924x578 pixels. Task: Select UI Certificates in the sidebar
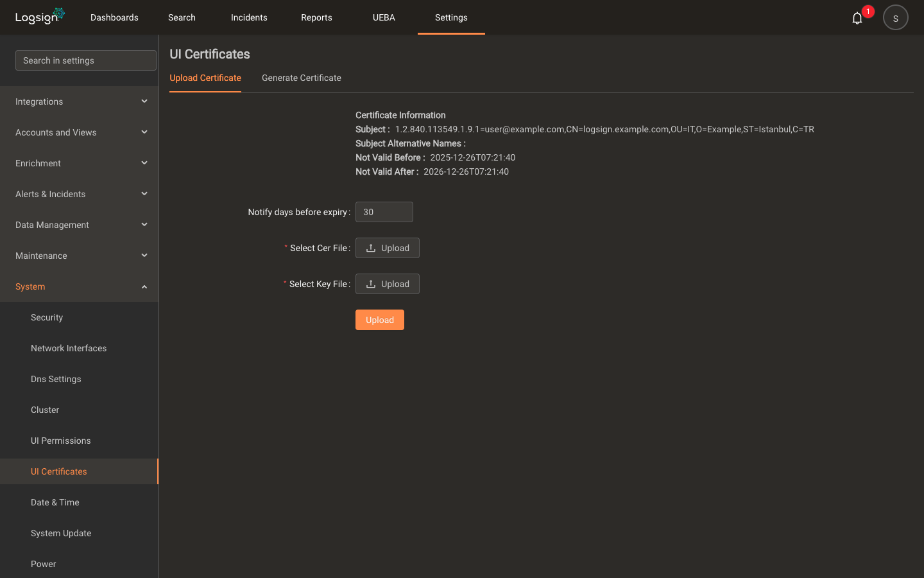coord(80,471)
